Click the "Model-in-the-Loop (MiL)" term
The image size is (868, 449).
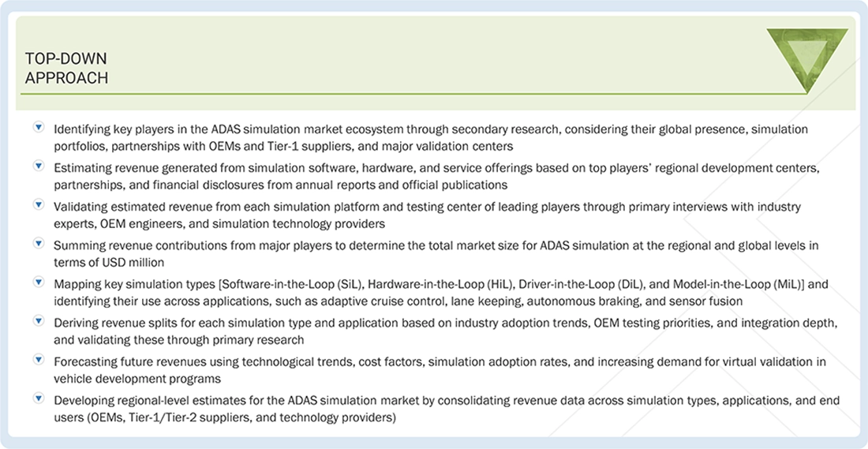[741, 284]
